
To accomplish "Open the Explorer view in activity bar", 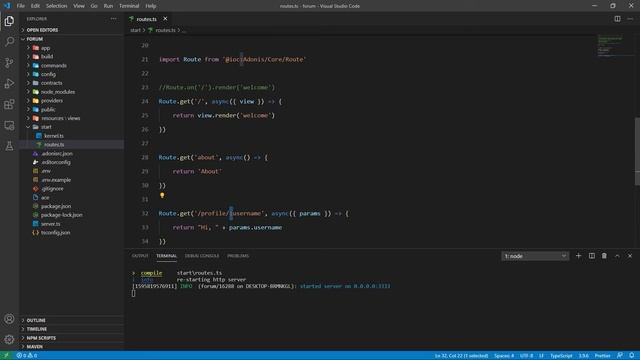I will point(9,21).
